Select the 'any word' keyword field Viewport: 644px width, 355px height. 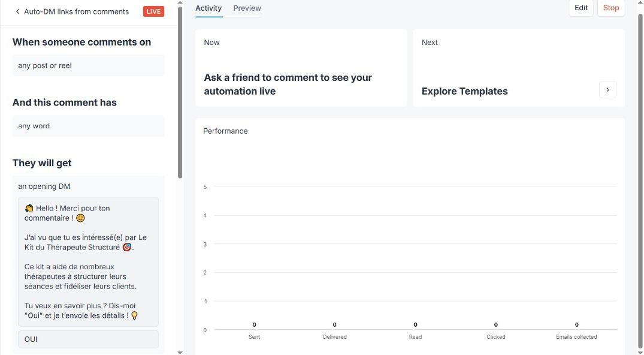pyautogui.click(x=88, y=126)
